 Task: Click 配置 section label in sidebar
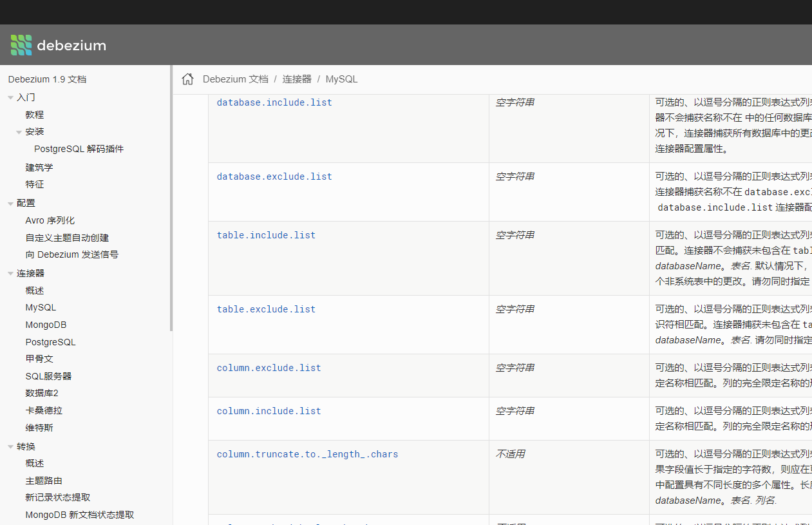[x=26, y=203]
